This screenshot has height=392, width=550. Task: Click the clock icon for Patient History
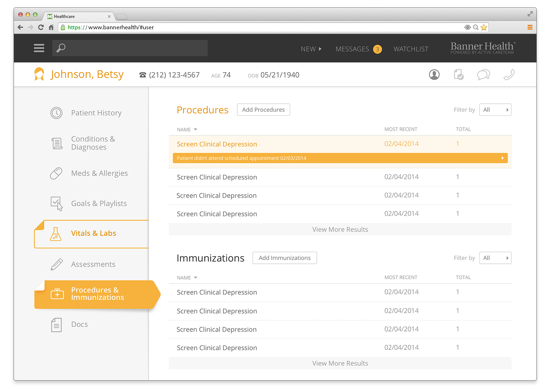click(56, 113)
